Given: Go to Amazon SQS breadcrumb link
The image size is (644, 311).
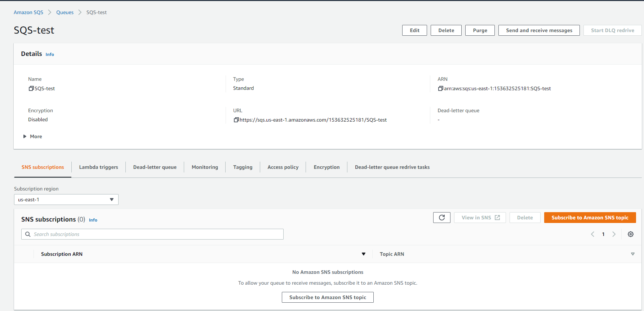Looking at the screenshot, I should click(x=28, y=12).
